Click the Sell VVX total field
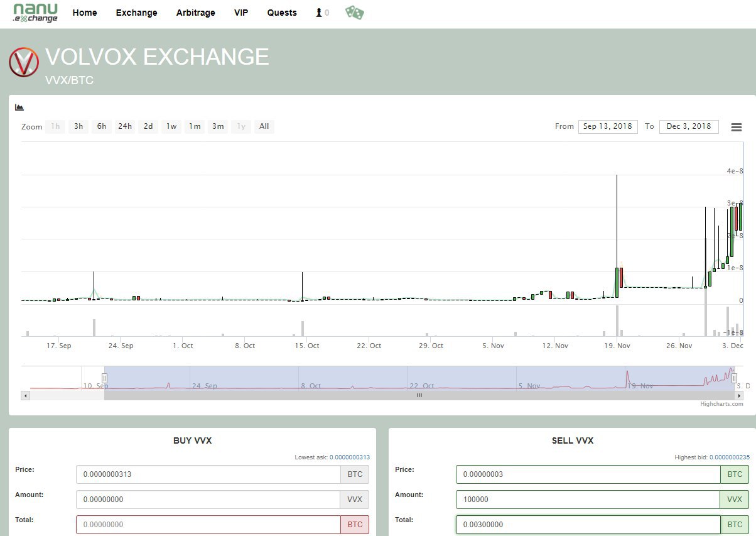The width and height of the screenshot is (756, 536). pyautogui.click(x=588, y=525)
